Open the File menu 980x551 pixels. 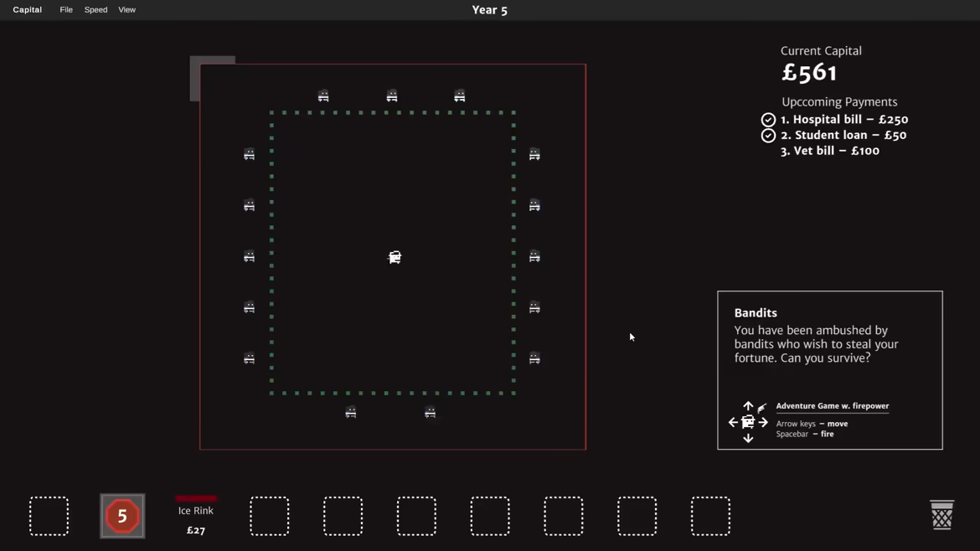coord(65,10)
